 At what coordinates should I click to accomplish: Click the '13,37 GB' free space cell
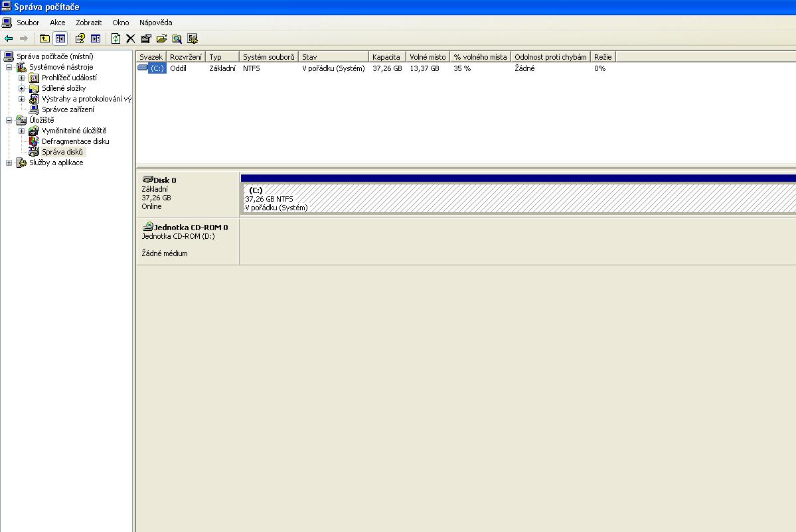point(424,68)
